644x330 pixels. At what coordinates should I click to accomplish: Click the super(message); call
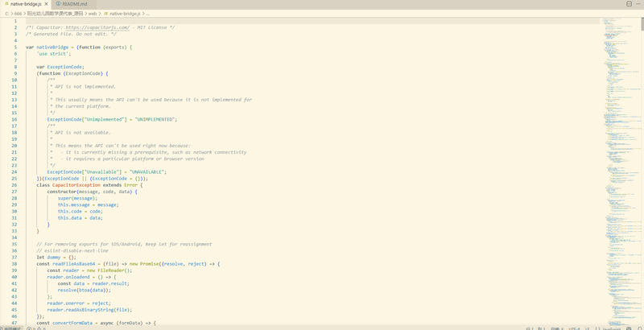(77, 198)
